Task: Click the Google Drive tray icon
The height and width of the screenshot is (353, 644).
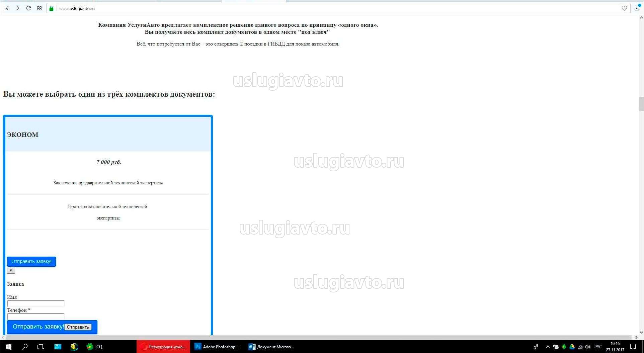Action: [572, 347]
